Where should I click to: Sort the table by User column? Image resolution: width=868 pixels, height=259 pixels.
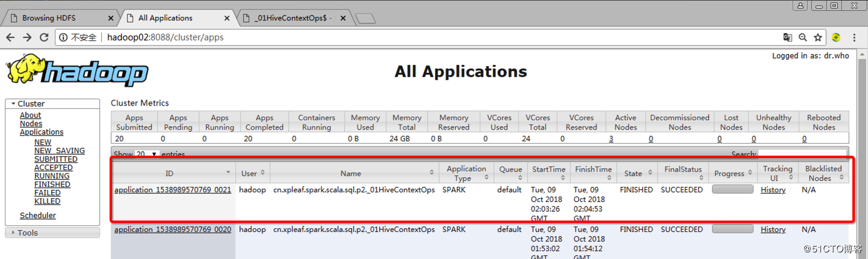pyautogui.click(x=252, y=173)
